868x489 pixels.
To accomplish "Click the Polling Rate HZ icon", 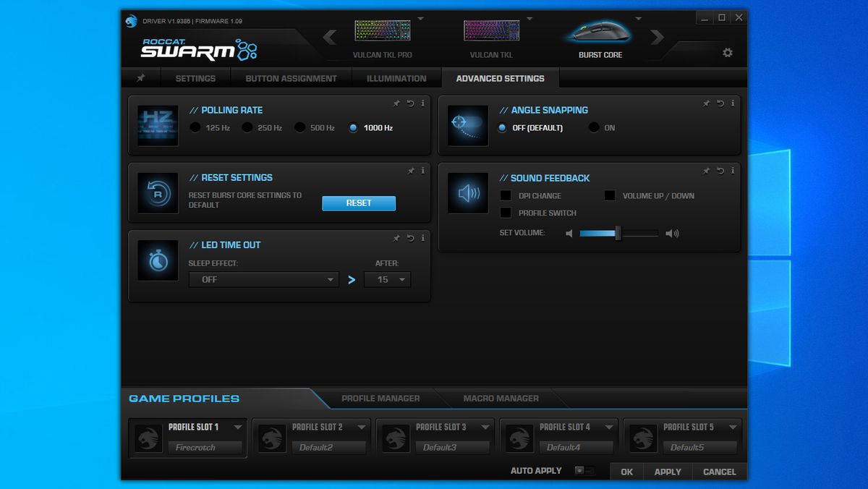I will click(x=158, y=126).
